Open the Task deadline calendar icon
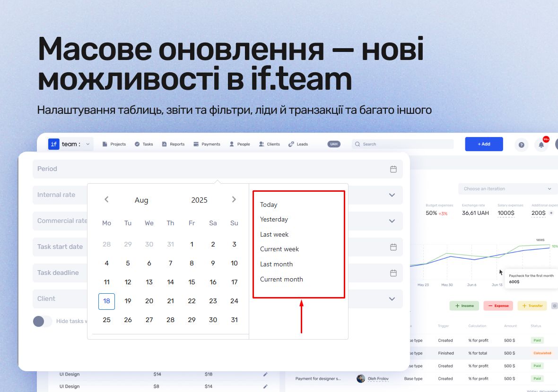 tap(393, 273)
